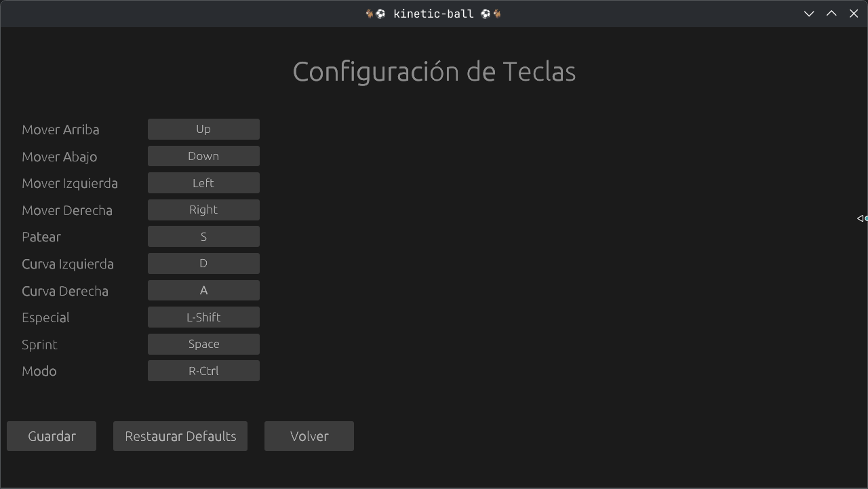Select the R-Ctrl binding for Modo

pos(203,371)
